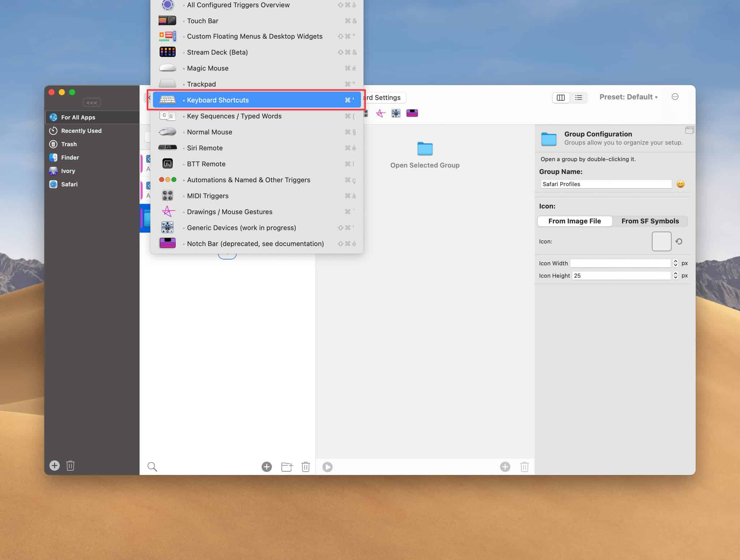Click the search magnifier icon
This screenshot has height=560, width=740.
(x=152, y=467)
